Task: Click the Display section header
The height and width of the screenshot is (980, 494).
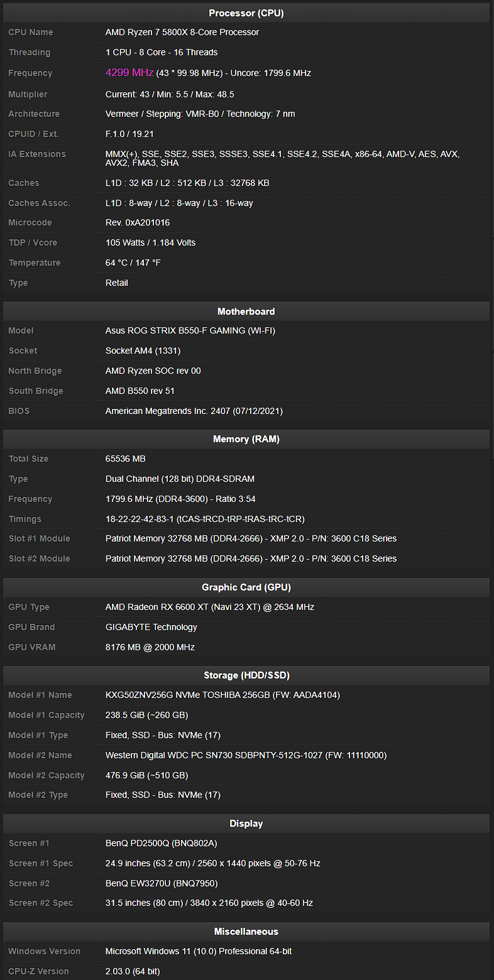Action: point(246,824)
